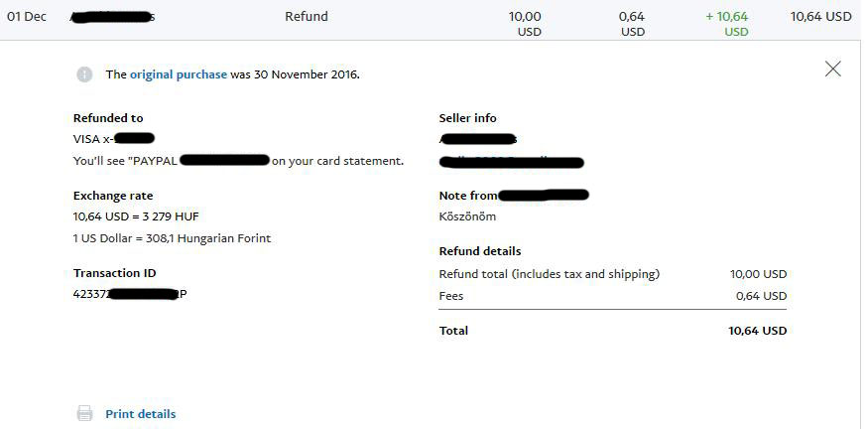Close the refund details panel with X
The height and width of the screenshot is (429, 868).
[832, 69]
